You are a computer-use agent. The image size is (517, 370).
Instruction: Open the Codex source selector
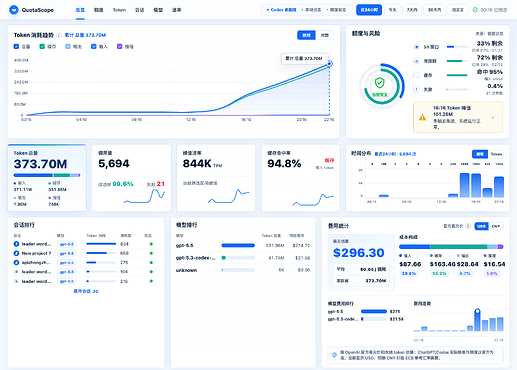pyautogui.click(x=282, y=10)
